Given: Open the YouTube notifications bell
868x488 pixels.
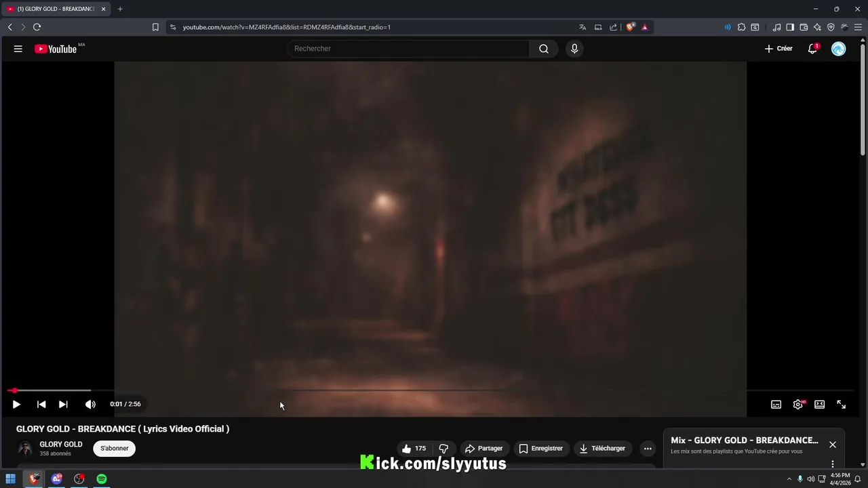Looking at the screenshot, I should point(812,49).
